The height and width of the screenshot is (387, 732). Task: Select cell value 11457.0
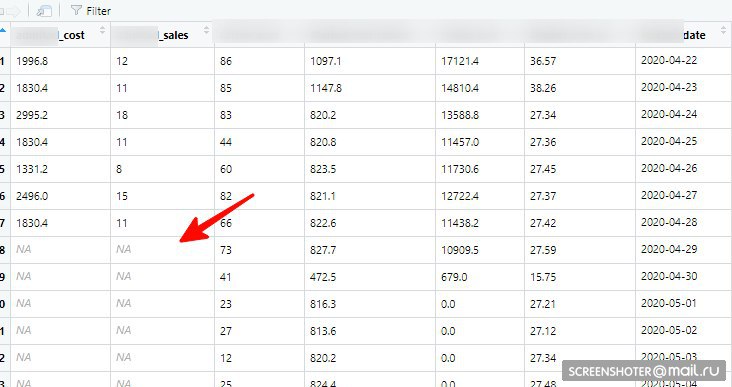pyautogui.click(x=460, y=142)
